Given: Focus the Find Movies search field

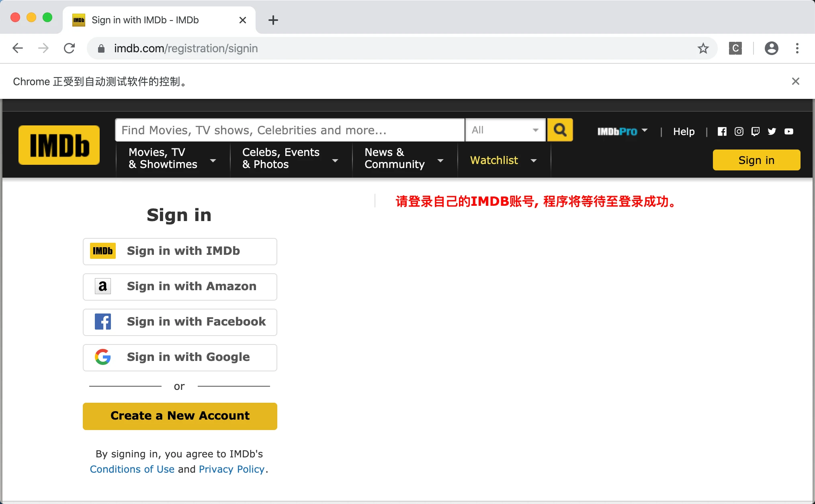Looking at the screenshot, I should [x=290, y=130].
